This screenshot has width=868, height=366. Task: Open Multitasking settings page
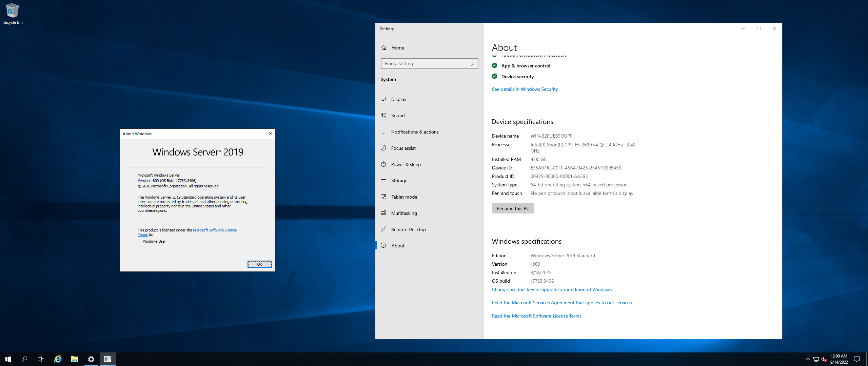pos(429,213)
